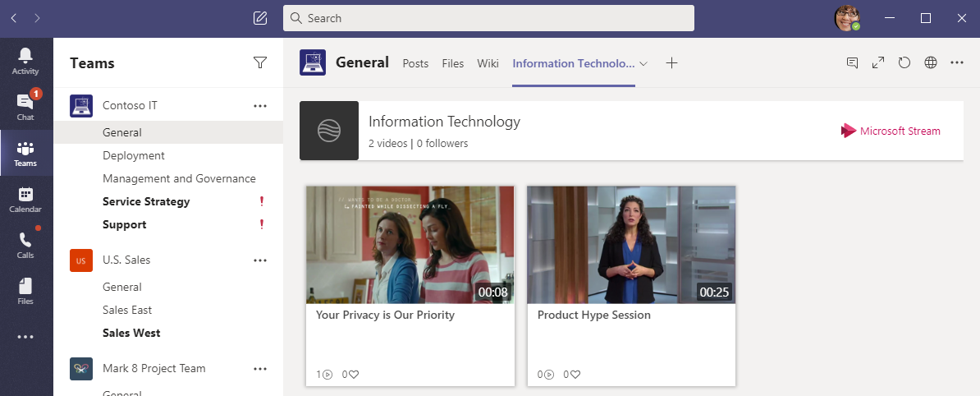Open the Calendar app
The height and width of the screenshot is (396, 980).
click(25, 200)
